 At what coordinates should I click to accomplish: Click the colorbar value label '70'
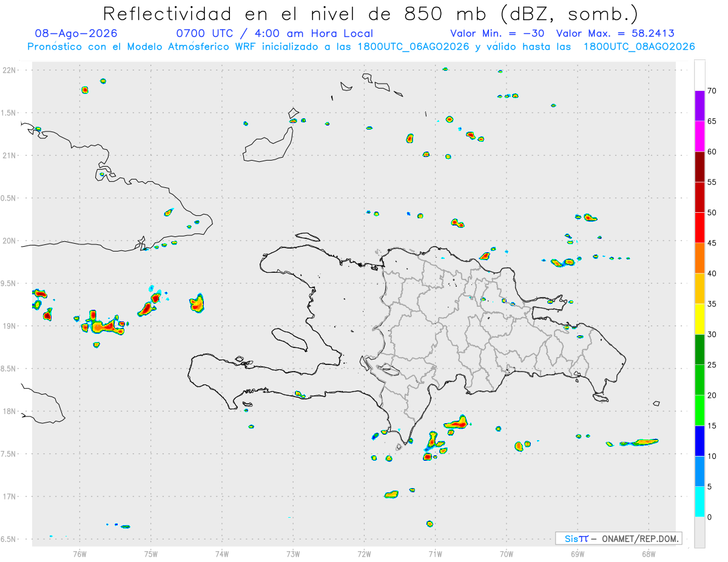pyautogui.click(x=712, y=91)
